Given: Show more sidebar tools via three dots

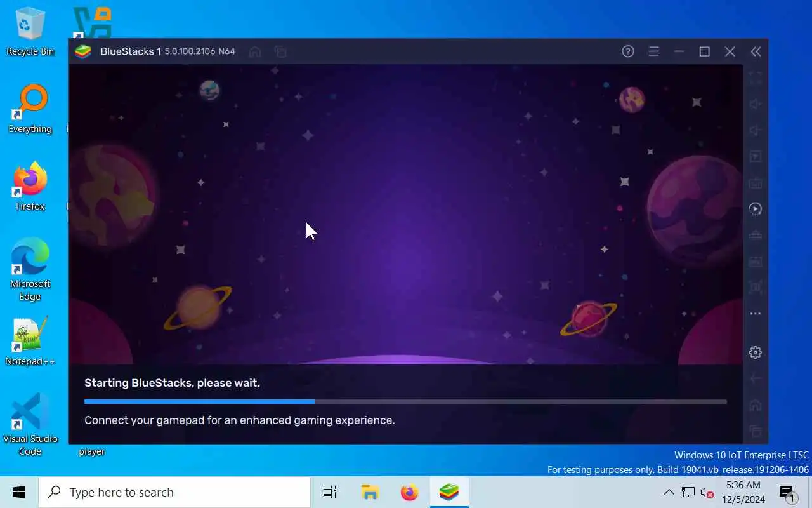Looking at the screenshot, I should coord(755,314).
